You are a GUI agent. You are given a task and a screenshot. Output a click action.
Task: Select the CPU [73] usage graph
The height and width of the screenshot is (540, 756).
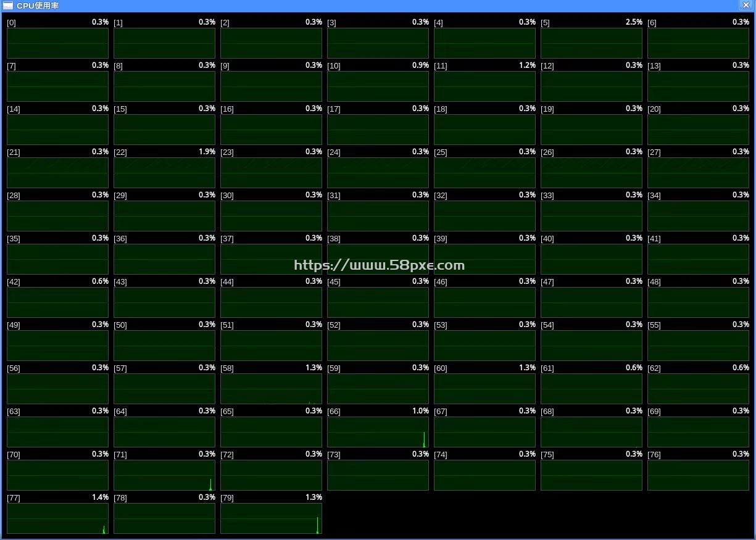378,475
